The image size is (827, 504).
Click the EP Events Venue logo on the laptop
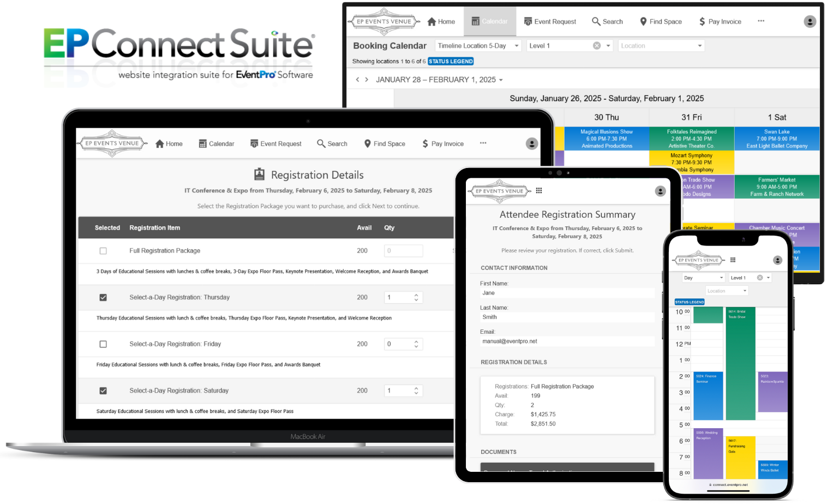tap(112, 143)
